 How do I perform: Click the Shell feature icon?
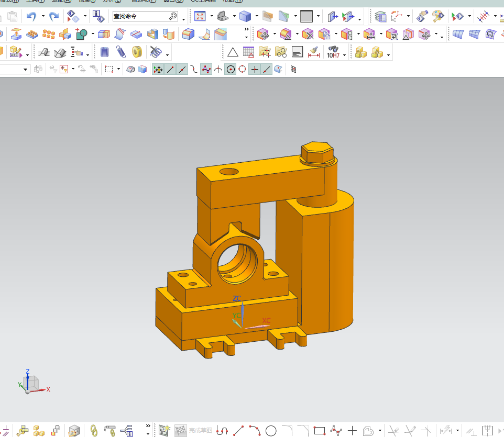[x=153, y=34]
